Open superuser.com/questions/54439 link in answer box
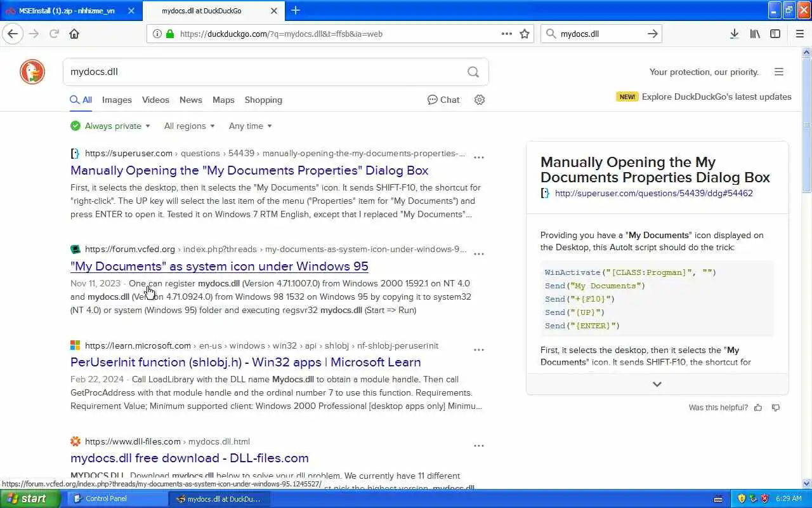Image resolution: width=812 pixels, height=508 pixels. point(654,193)
